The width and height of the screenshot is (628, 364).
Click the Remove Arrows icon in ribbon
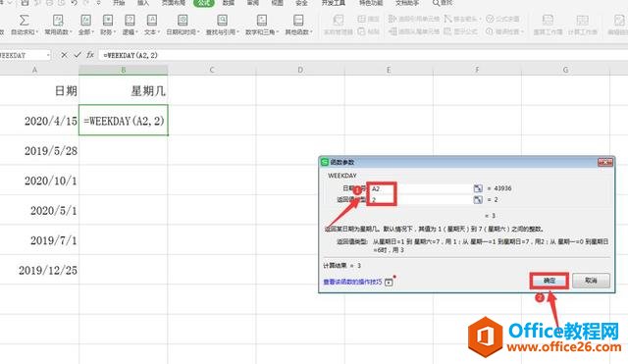click(x=447, y=19)
